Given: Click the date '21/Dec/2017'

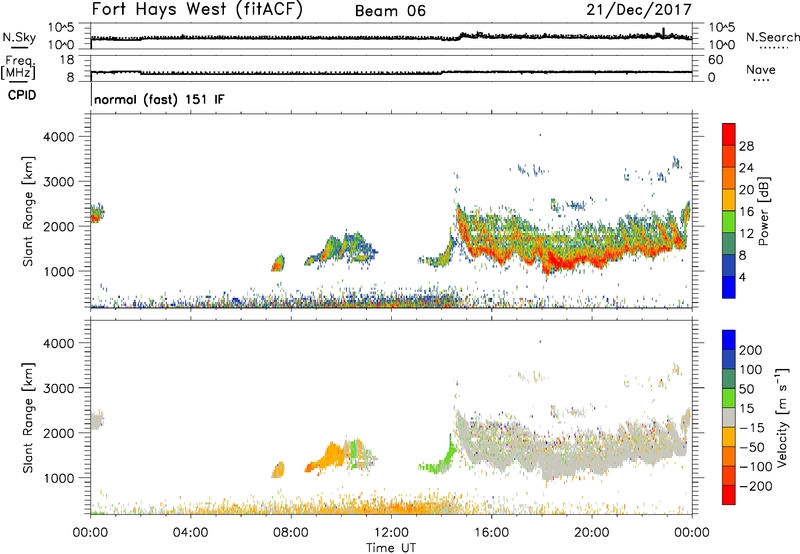Looking at the screenshot, I should [x=639, y=10].
